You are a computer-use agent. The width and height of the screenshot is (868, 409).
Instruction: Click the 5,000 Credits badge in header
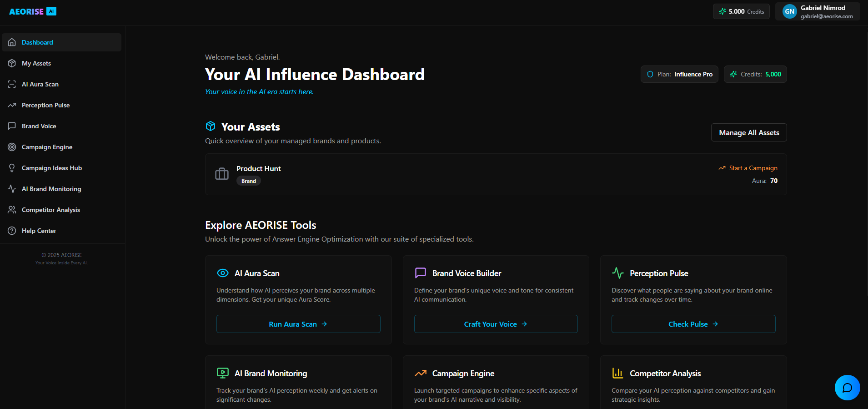[x=741, y=12]
